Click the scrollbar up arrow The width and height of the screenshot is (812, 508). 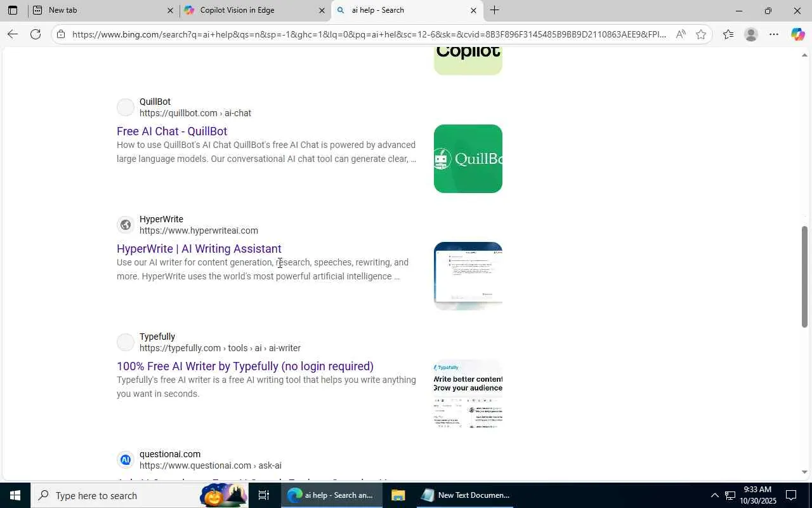pos(805,55)
